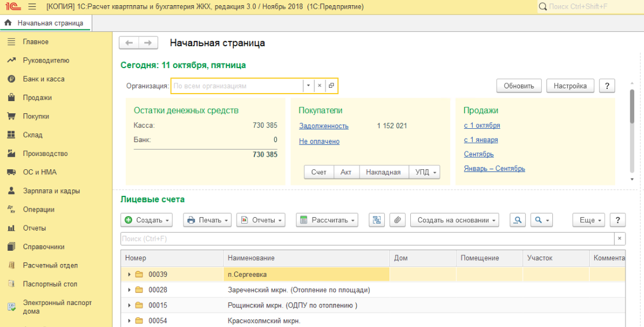Navigate forward with the right arrow
Viewport: 644px width, 327px height.
coord(148,43)
